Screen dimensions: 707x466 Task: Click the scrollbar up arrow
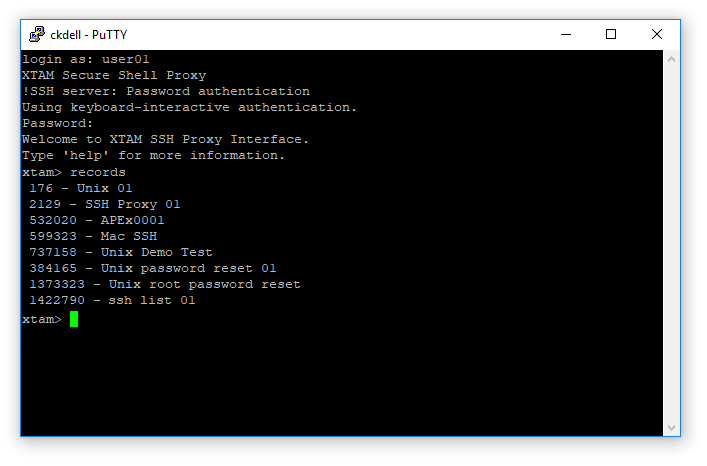click(672, 59)
